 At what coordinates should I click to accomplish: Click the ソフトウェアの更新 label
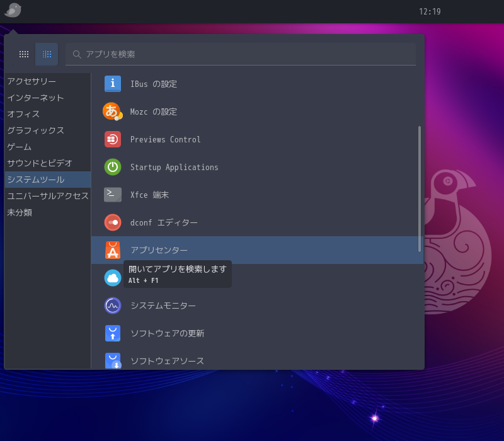pyautogui.click(x=167, y=333)
